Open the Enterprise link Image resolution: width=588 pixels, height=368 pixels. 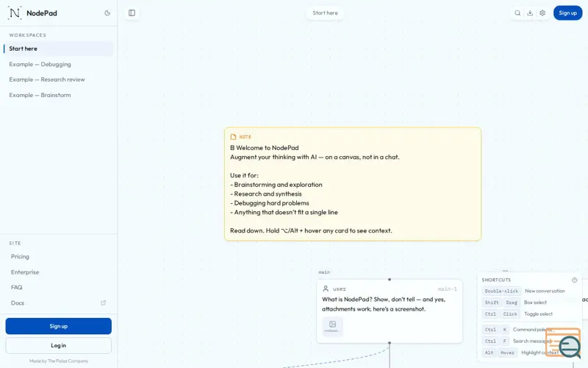(x=25, y=272)
